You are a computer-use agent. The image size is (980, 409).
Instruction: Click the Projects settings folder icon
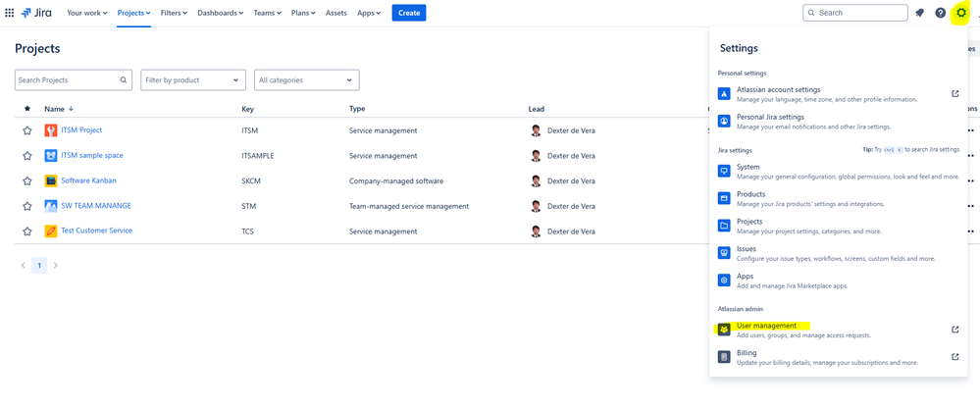coord(724,226)
